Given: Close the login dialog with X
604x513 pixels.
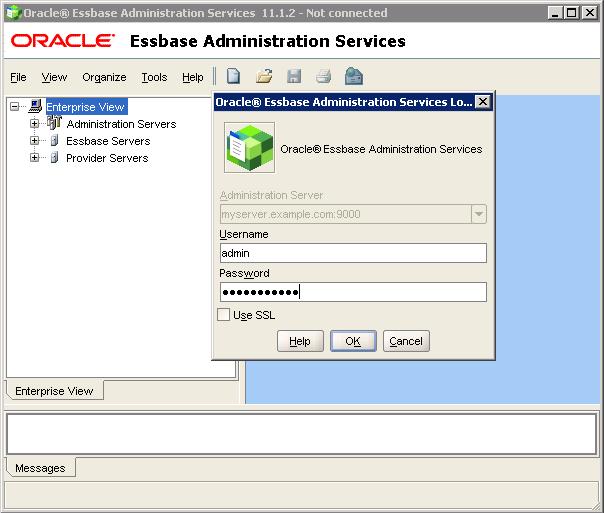Looking at the screenshot, I should [483, 102].
